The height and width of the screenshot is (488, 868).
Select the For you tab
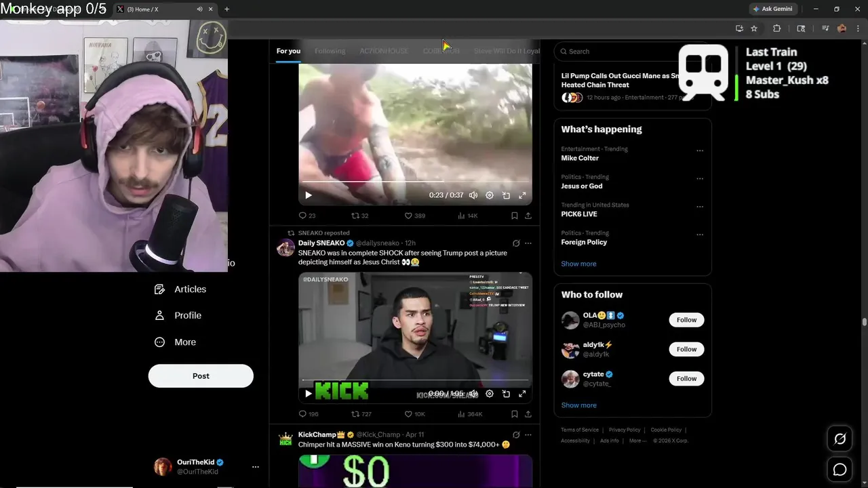288,51
